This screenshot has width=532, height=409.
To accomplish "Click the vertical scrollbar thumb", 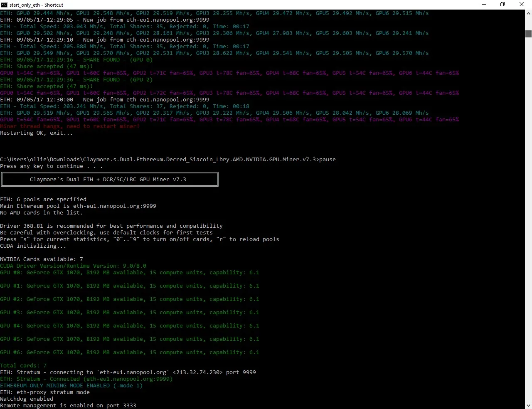I will [x=528, y=34].
